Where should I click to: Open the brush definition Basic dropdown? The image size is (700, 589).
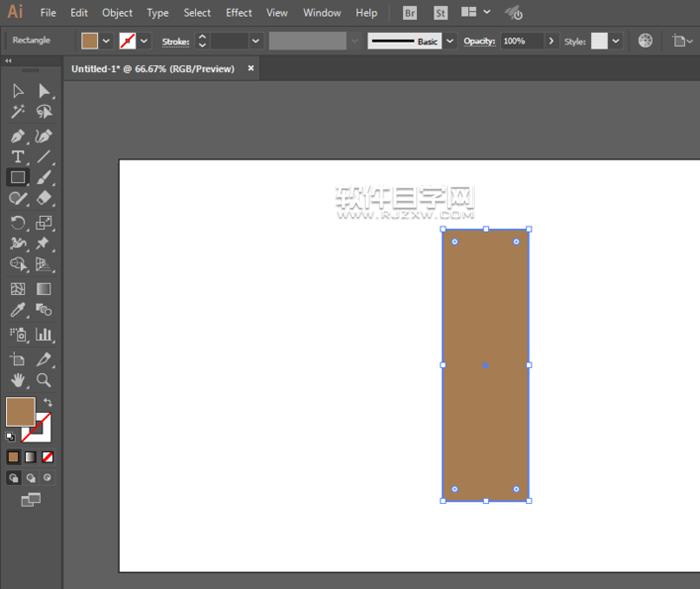pos(449,41)
